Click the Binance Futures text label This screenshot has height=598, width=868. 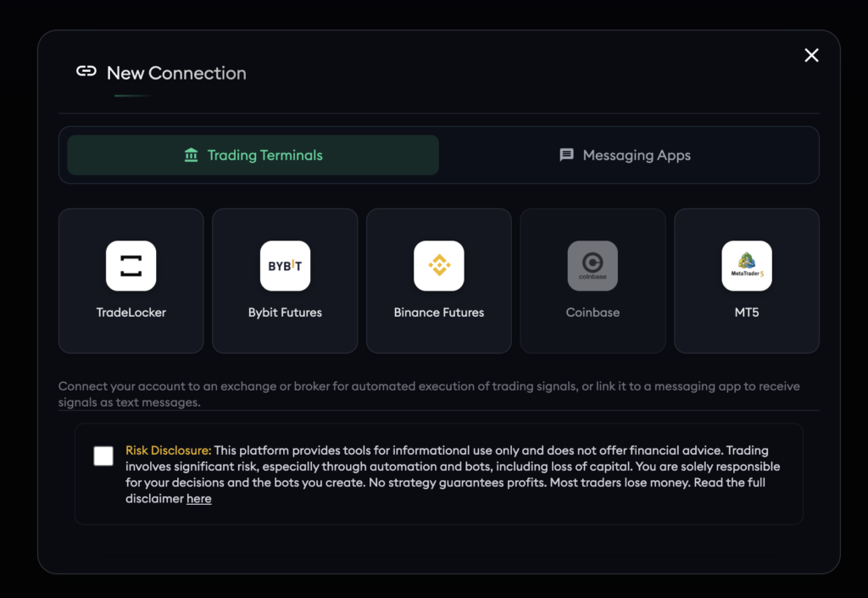(438, 313)
